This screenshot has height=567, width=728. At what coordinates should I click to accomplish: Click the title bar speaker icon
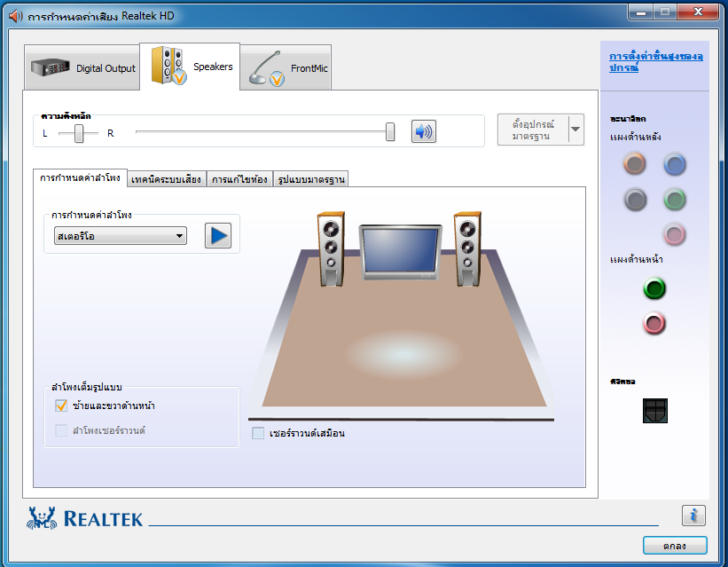pos(15,16)
